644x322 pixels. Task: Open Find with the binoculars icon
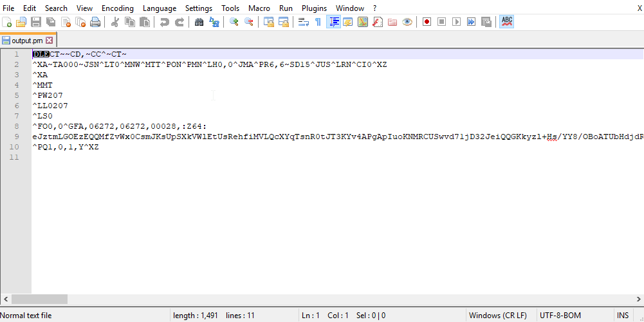click(x=199, y=22)
